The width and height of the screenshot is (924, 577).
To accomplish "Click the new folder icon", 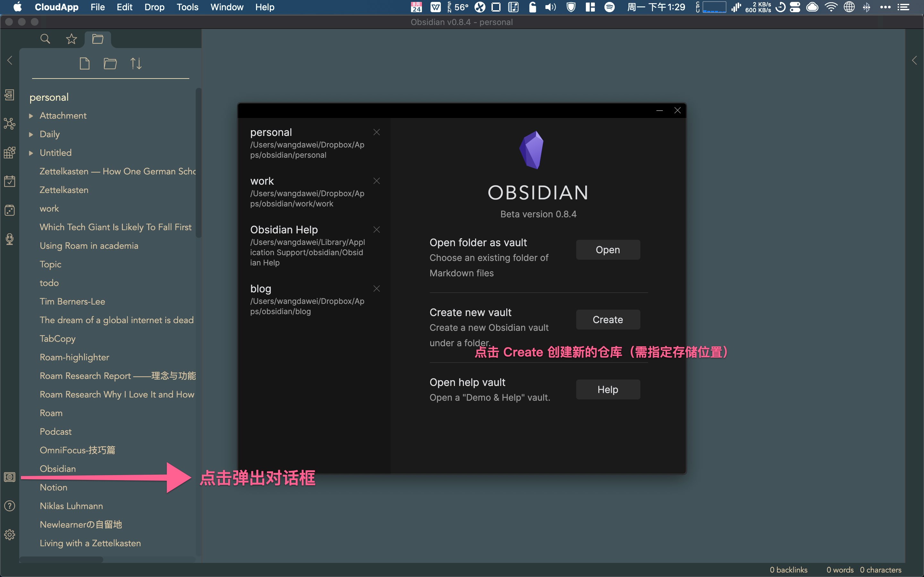I will (110, 63).
